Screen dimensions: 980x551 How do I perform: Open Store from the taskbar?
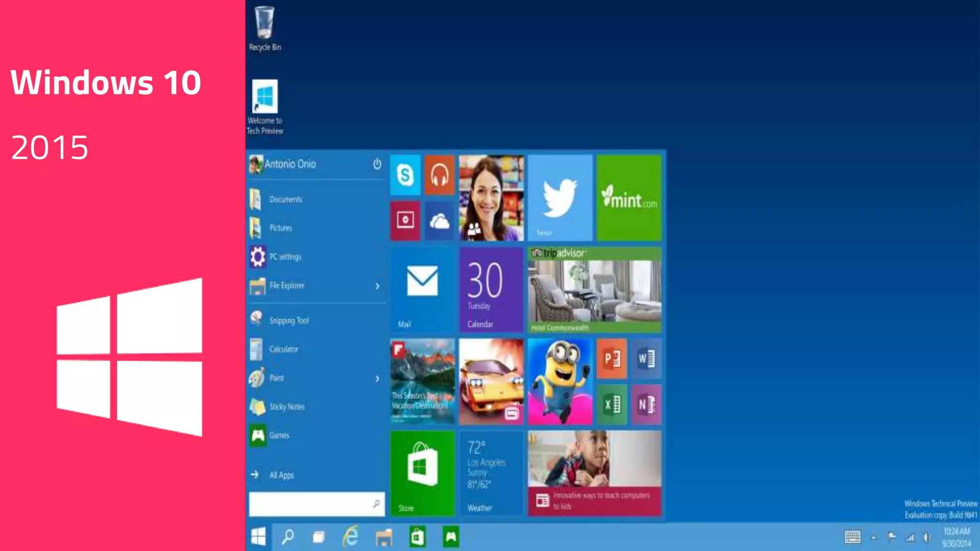click(x=417, y=537)
